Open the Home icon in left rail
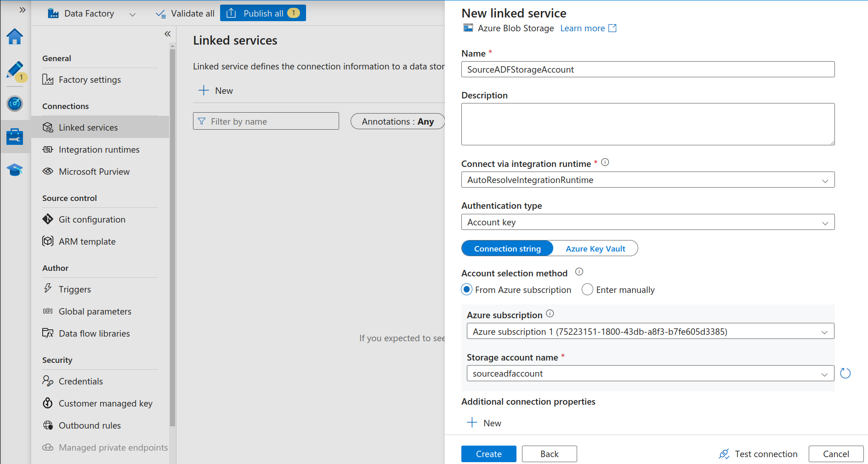This screenshot has height=464, width=868. click(15, 36)
